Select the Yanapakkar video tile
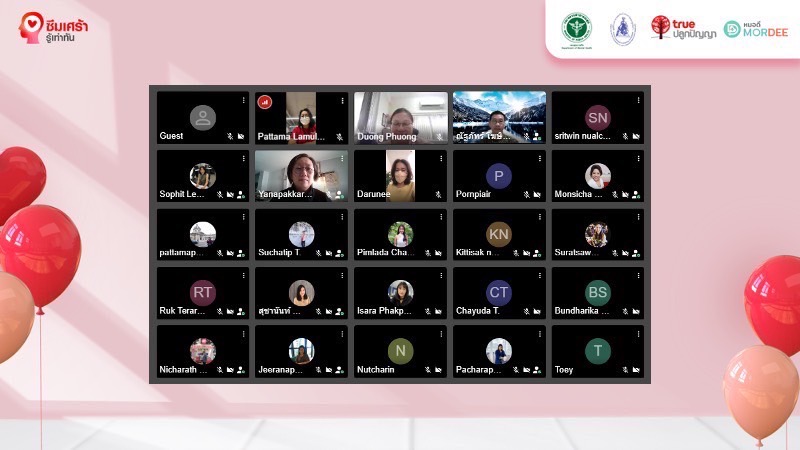The image size is (800, 450). click(x=301, y=175)
